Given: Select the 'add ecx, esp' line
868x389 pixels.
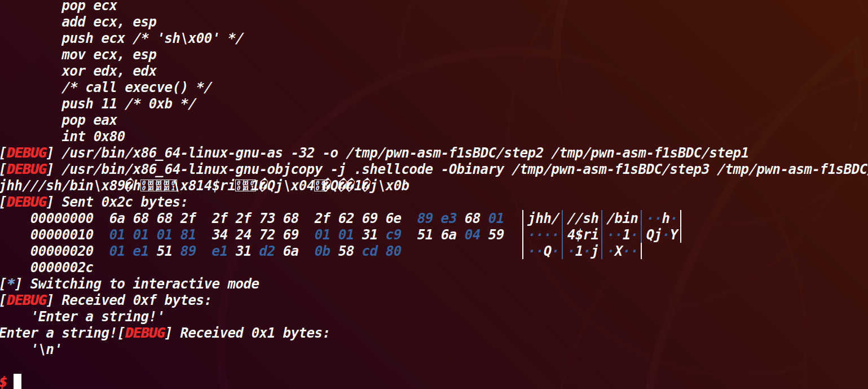Looking at the screenshot, I should point(109,23).
